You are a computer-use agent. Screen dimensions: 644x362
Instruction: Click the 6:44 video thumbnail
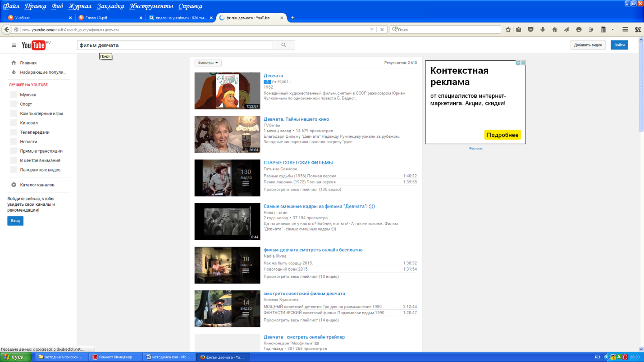coord(227,222)
